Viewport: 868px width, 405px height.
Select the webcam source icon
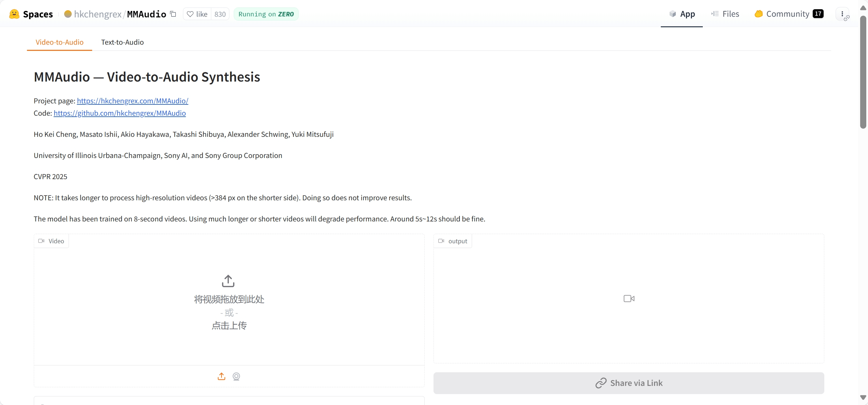(236, 376)
